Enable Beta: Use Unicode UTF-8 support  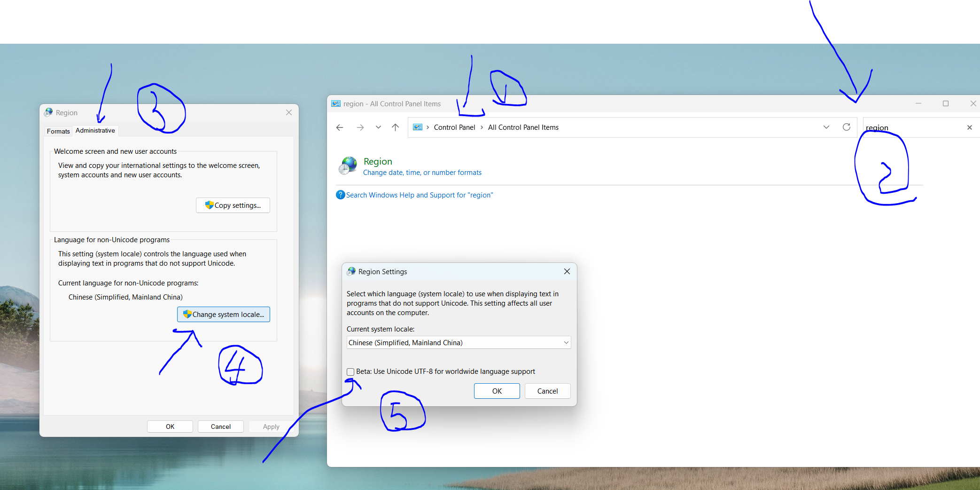[x=350, y=371]
